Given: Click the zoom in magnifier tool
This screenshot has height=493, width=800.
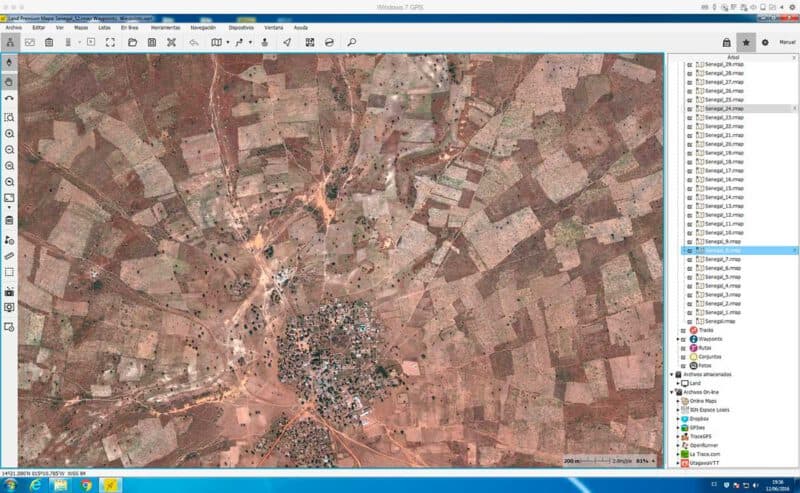Looking at the screenshot, I should click(x=9, y=134).
